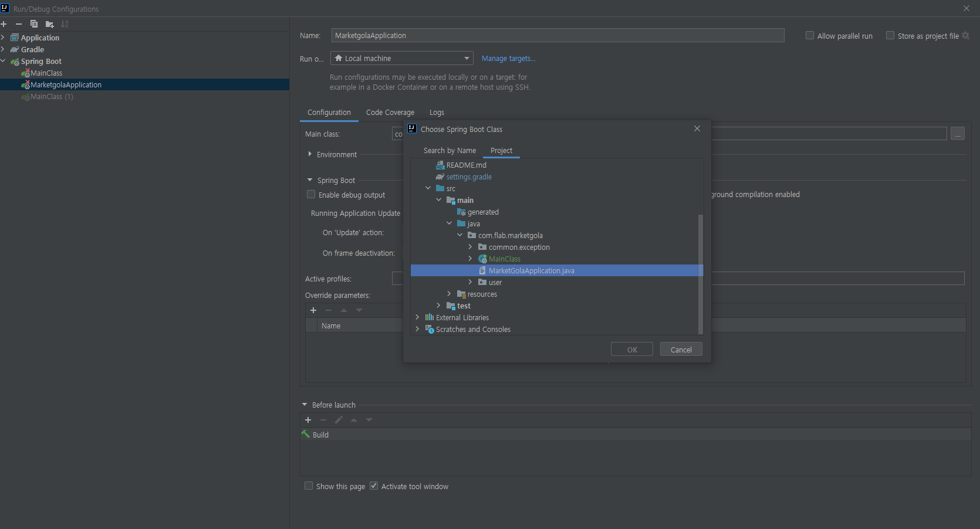
Task: Expand the External Libraries node
Action: (x=417, y=317)
